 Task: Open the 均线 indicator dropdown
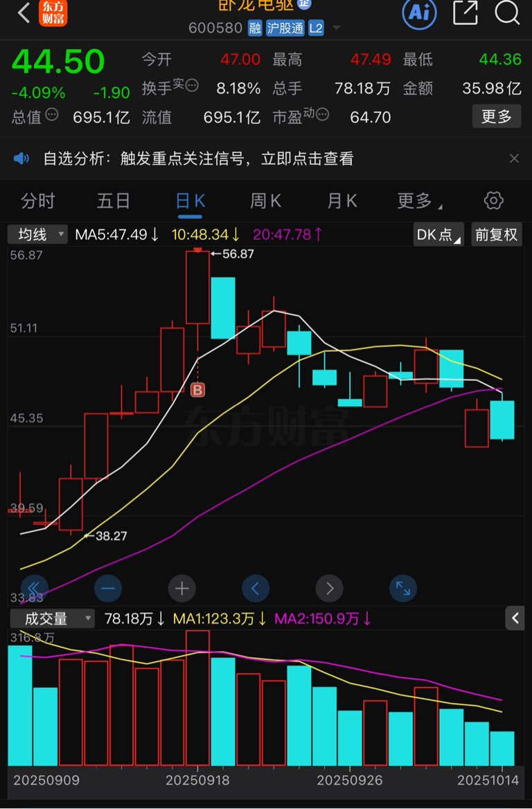(37, 235)
